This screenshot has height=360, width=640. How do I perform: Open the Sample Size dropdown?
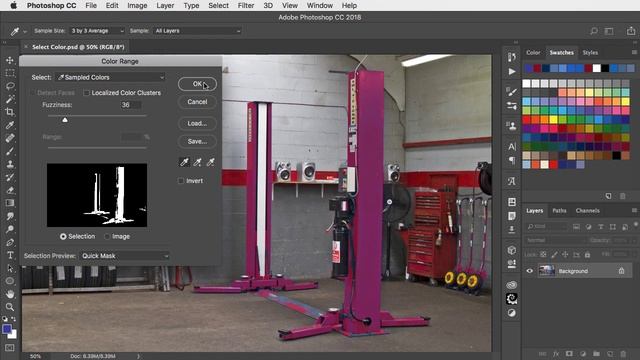tap(97, 31)
